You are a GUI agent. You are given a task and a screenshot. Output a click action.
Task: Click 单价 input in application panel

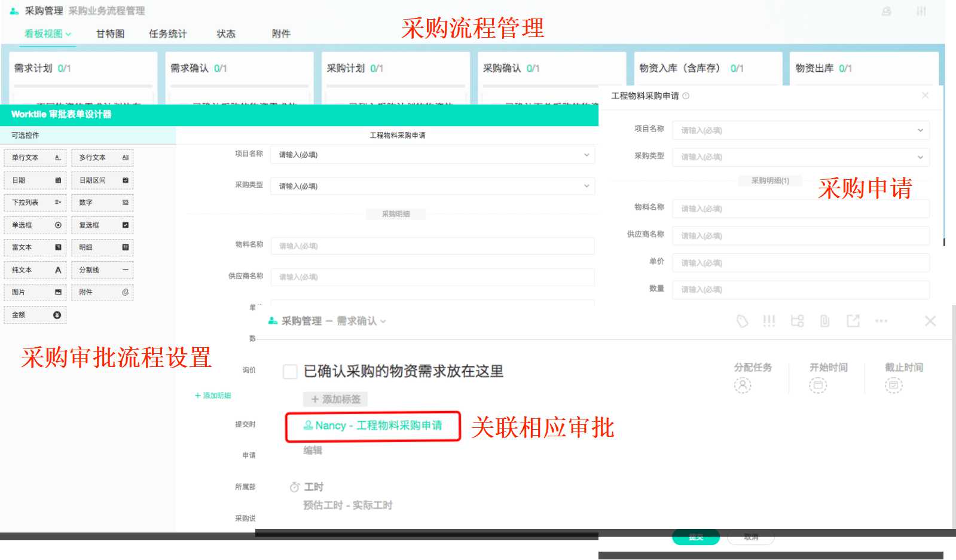801,263
